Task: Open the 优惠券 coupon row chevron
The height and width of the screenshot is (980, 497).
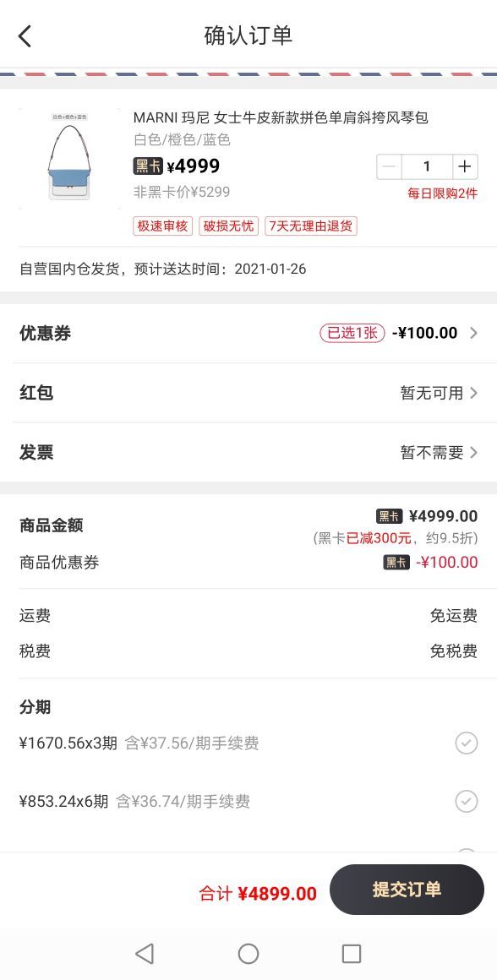Action: [473, 333]
